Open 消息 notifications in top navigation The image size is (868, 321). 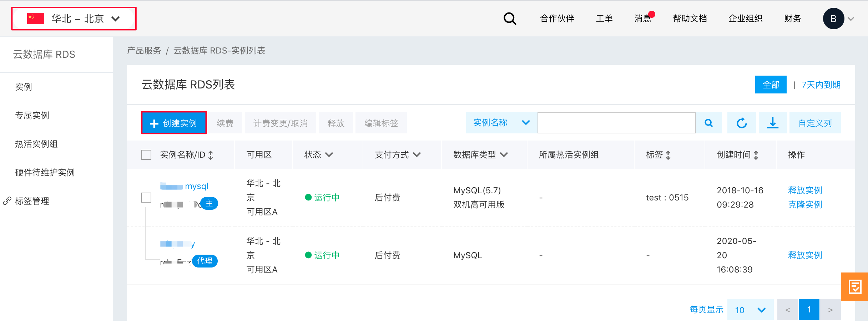643,19
